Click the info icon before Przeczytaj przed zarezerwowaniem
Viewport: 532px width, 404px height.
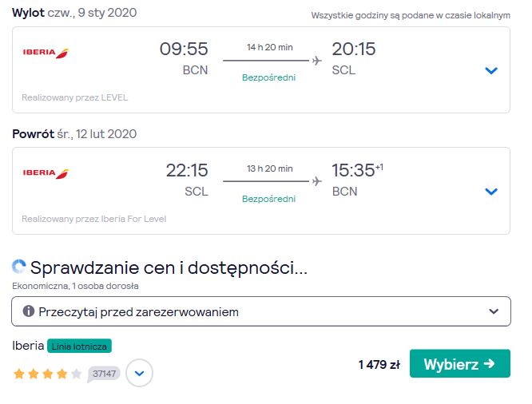tap(29, 311)
